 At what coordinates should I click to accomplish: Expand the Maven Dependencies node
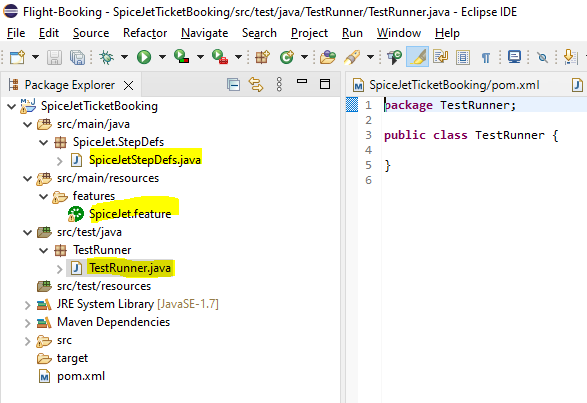[27, 323]
